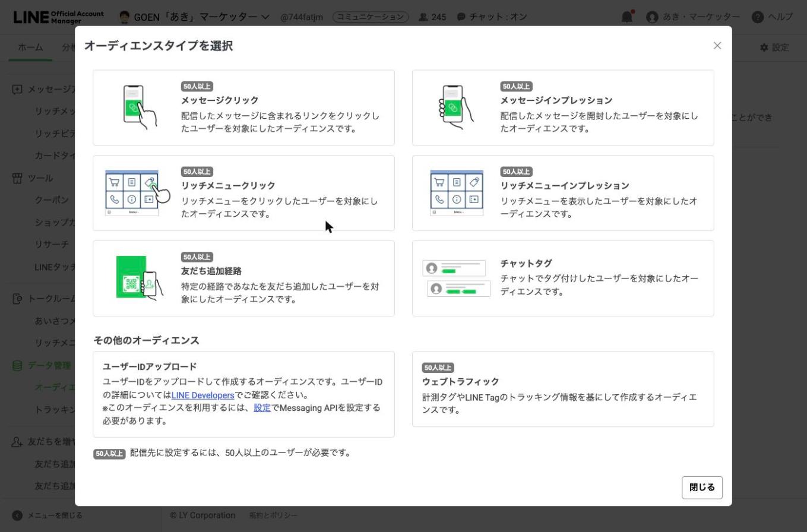Pick the リッチメニュークリック audience card

(243, 193)
